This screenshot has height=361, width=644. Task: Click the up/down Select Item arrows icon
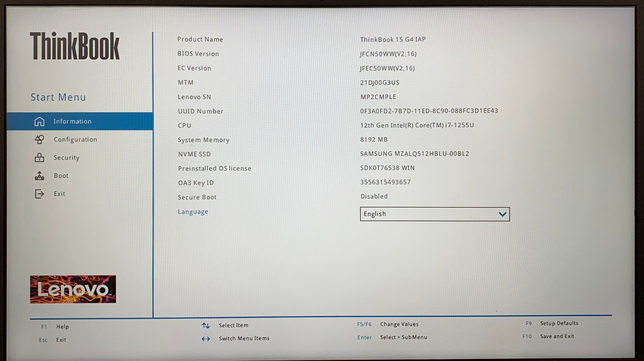point(206,326)
